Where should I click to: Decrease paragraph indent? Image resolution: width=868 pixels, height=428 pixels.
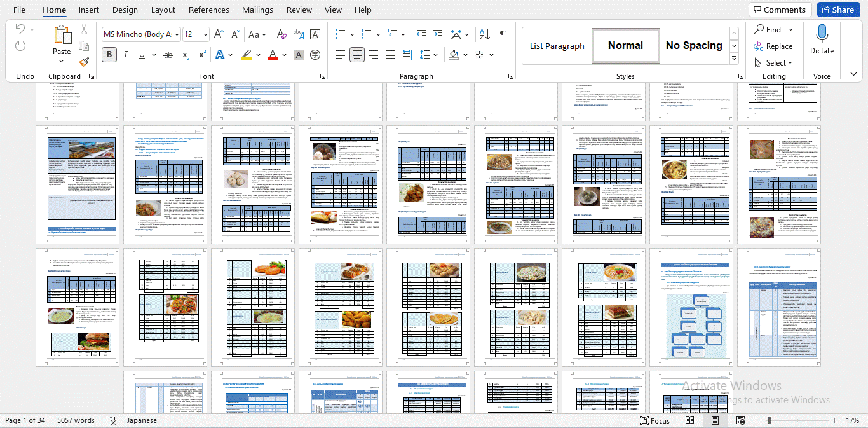pyautogui.click(x=421, y=34)
